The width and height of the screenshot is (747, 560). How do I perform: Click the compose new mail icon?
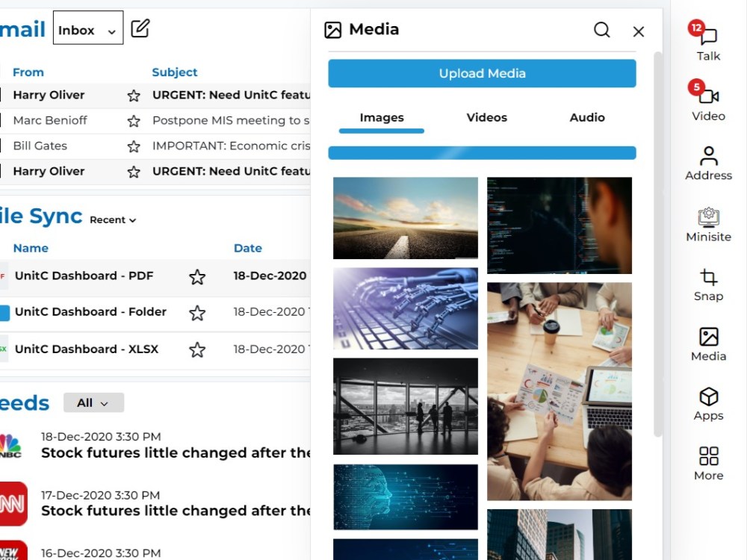pos(140,28)
